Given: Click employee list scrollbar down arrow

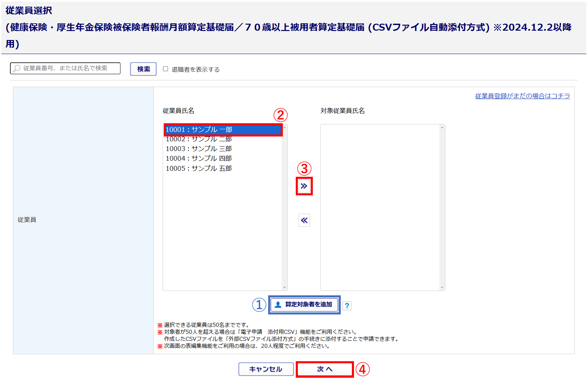Looking at the screenshot, I should coord(284,287).
